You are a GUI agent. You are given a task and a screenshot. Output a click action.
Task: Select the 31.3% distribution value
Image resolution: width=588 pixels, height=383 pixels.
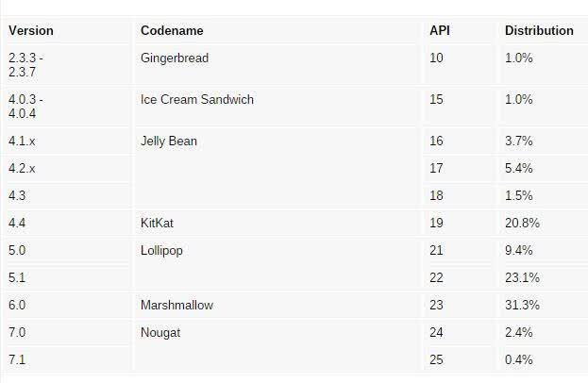[x=522, y=305]
